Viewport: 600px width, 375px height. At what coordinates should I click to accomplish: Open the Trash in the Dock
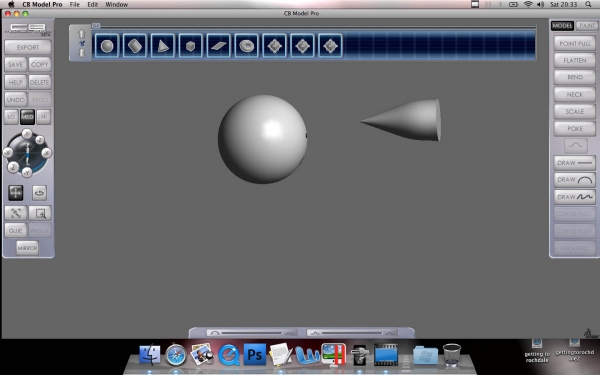(452, 355)
